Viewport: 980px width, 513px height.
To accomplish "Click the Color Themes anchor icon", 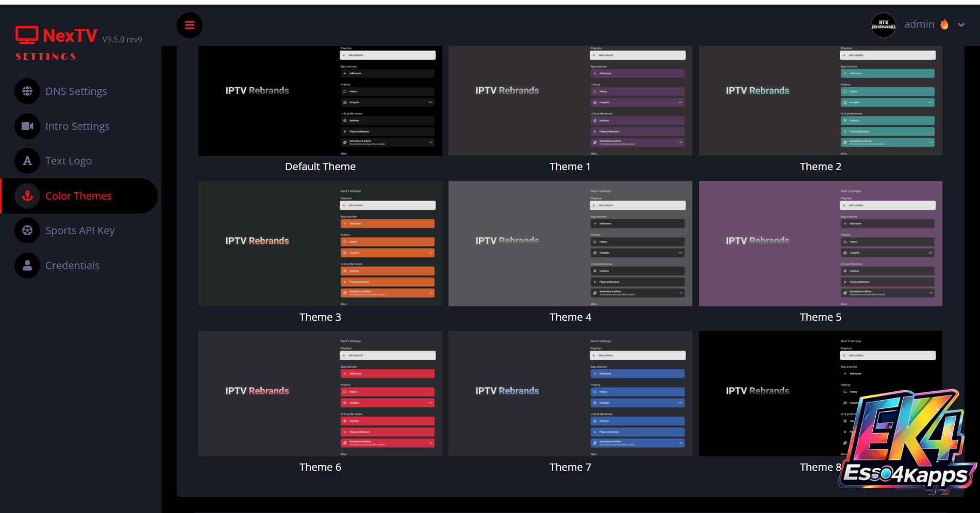I will (27, 196).
